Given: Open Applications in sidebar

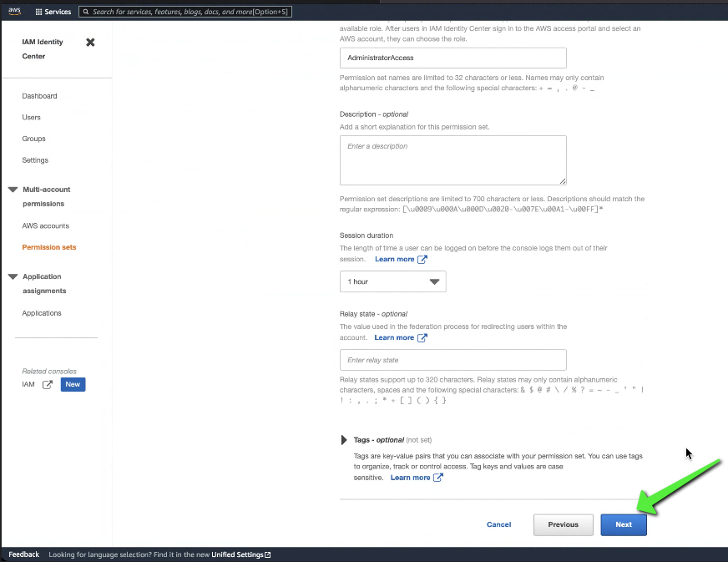Looking at the screenshot, I should [41, 313].
